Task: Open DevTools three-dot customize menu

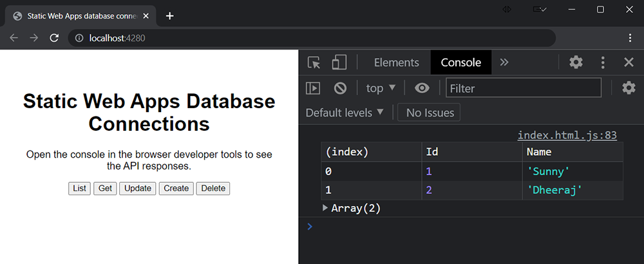Action: [603, 62]
